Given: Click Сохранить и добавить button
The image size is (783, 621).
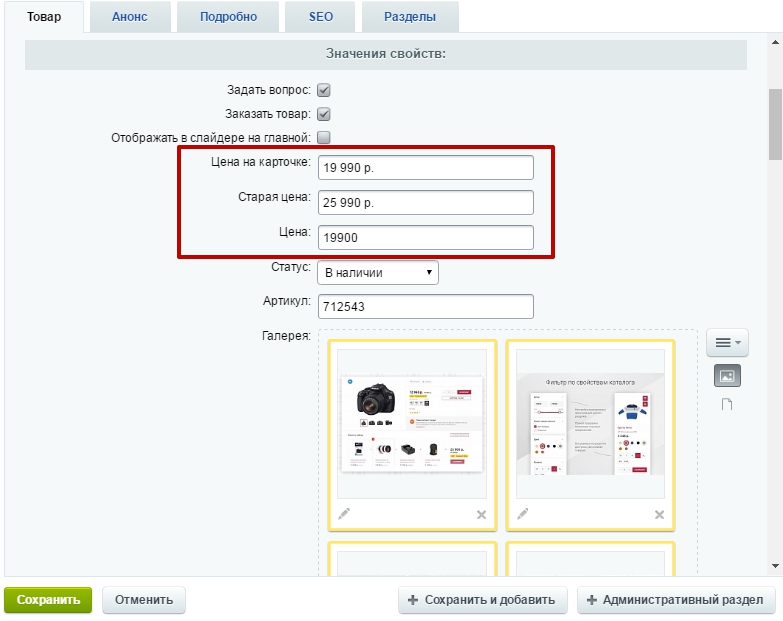Looking at the screenshot, I should 482,600.
